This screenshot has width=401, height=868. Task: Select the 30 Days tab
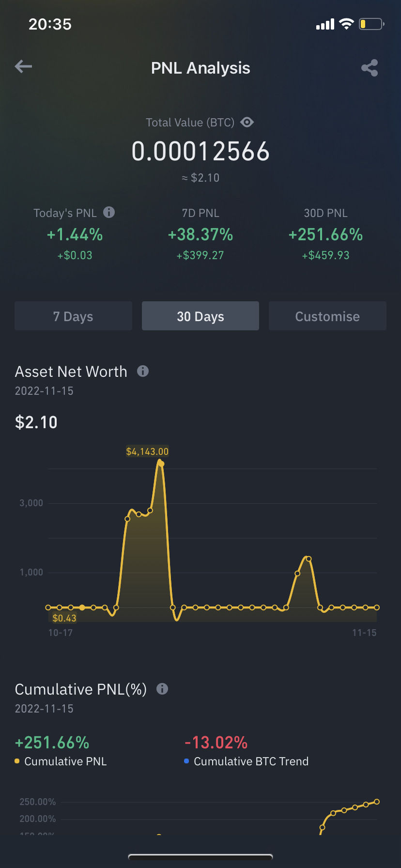(x=200, y=316)
